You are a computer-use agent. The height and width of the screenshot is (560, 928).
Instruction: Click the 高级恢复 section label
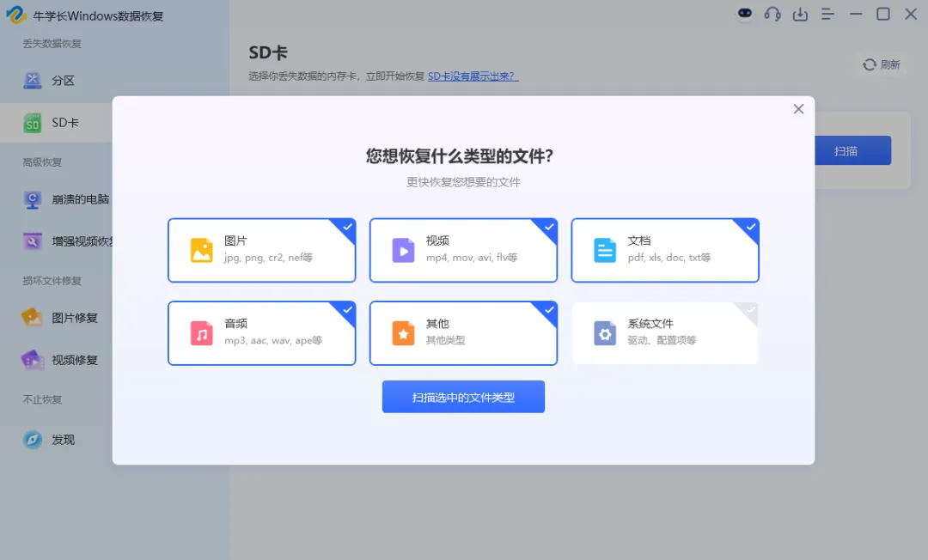pos(42,162)
